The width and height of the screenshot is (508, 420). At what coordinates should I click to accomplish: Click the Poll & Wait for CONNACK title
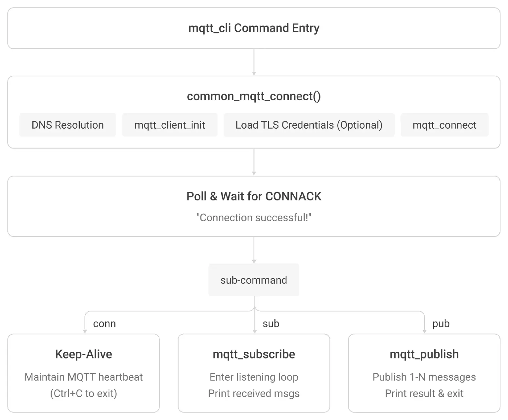[254, 196]
